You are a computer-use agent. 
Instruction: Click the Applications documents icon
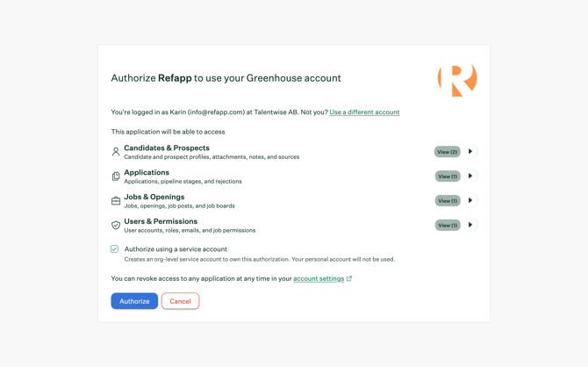coord(116,176)
